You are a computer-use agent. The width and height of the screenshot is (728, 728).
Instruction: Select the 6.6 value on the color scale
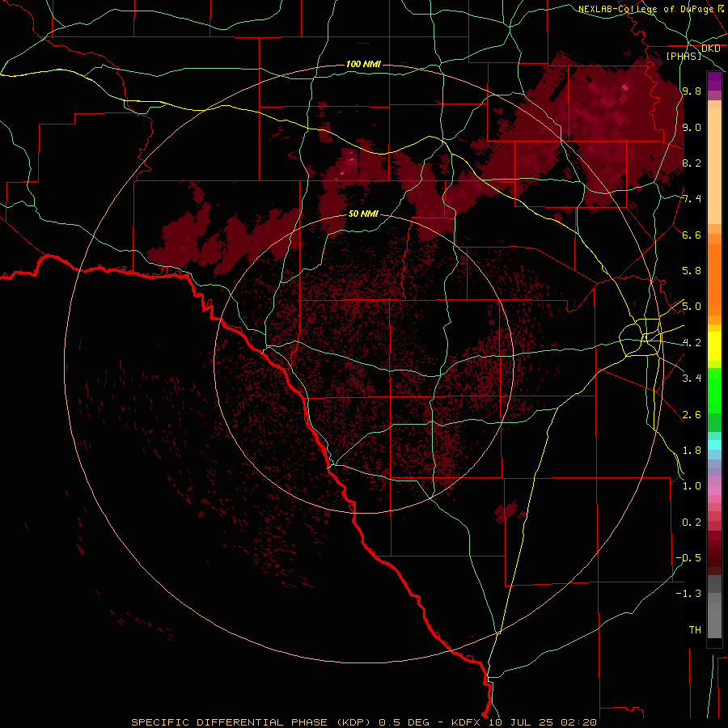pos(692,235)
